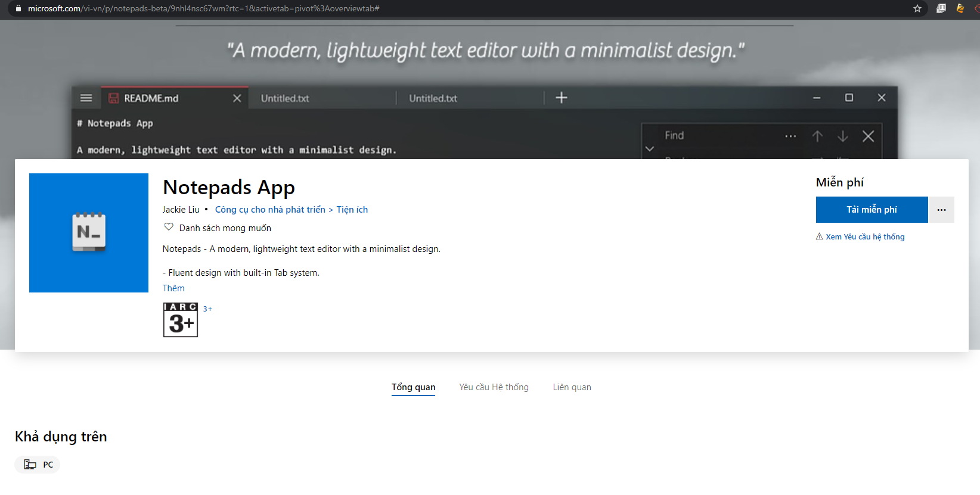Click the Notepads App title heading
The image size is (980, 495).
pyautogui.click(x=229, y=188)
